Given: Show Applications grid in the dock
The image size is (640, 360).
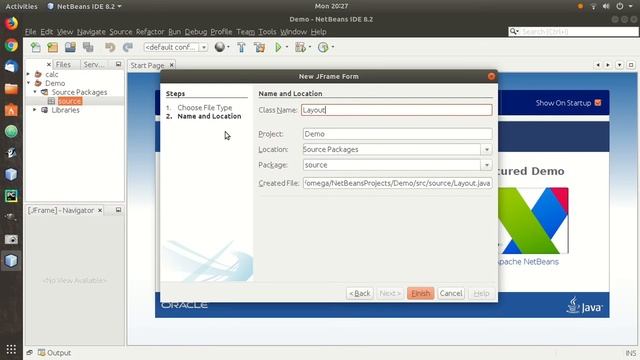Looking at the screenshot, I should (11, 349).
